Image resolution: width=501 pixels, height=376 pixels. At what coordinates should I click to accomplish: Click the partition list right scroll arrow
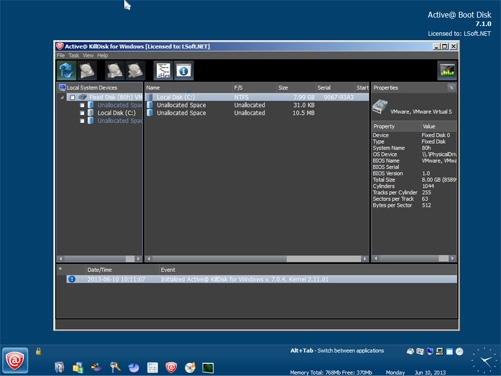(x=365, y=259)
